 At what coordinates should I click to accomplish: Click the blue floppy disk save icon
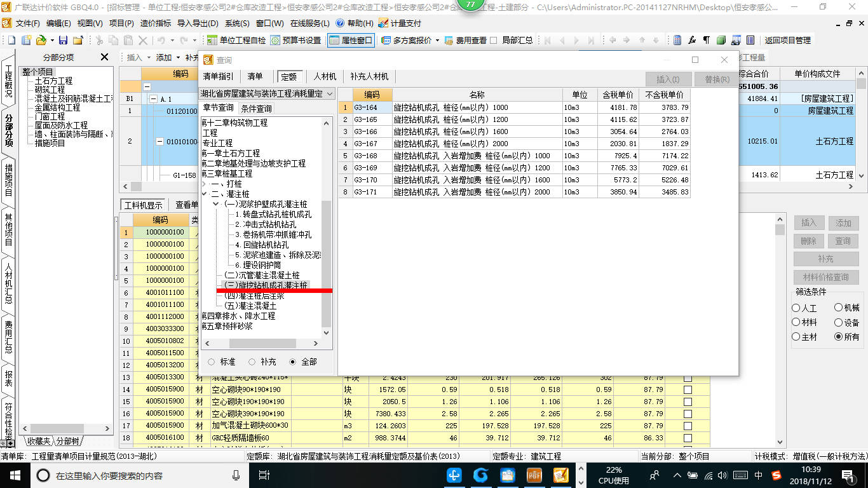pos(64,40)
